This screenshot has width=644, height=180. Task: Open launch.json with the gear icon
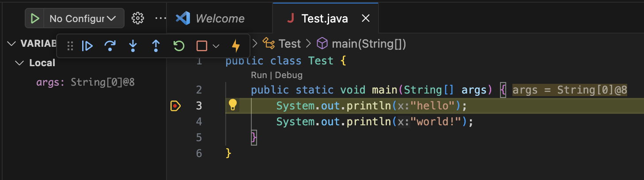138,19
